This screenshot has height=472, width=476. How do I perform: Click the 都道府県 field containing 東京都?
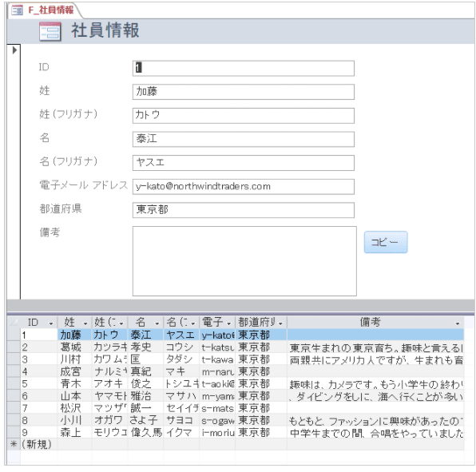[243, 210]
